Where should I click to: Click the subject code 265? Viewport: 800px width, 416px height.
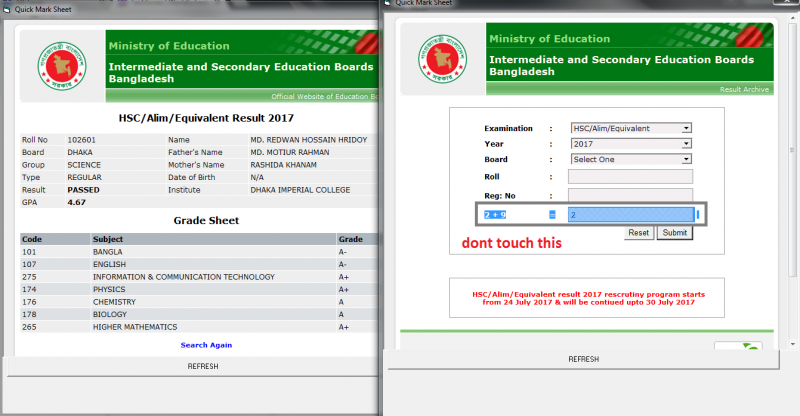click(x=29, y=327)
